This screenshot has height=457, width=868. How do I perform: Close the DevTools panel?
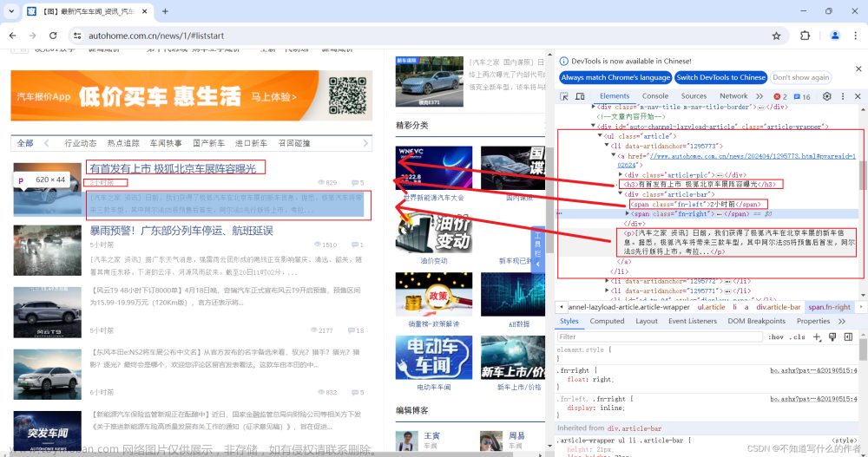tap(858, 96)
